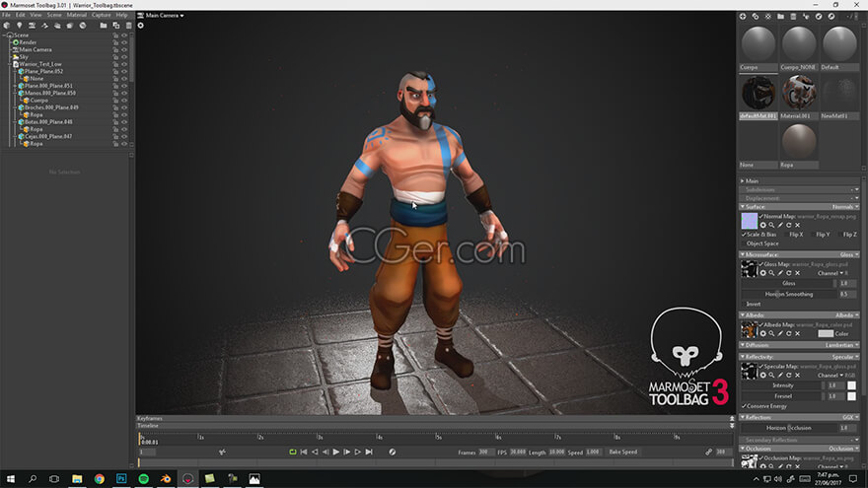
Task: Click the Bake Speed button
Action: coord(622,453)
